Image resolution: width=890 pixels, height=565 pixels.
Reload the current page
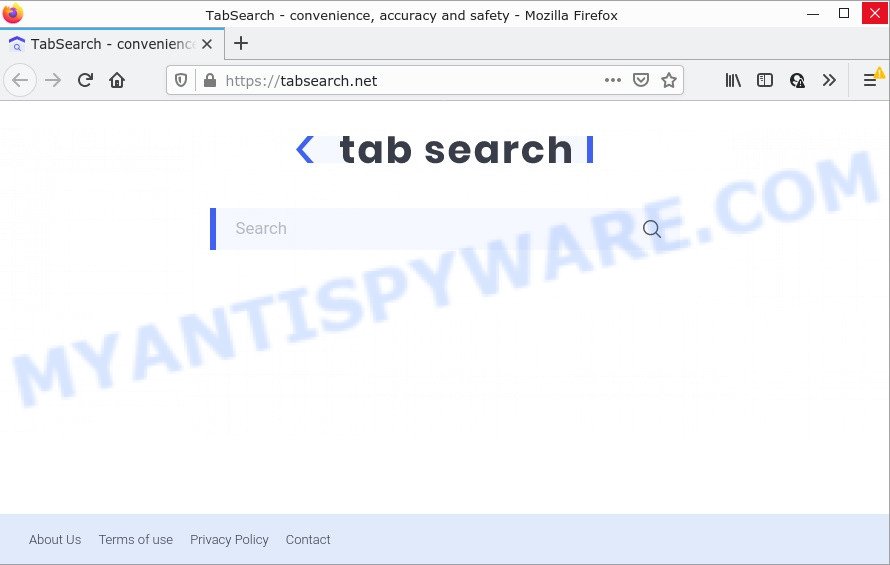pos(85,80)
